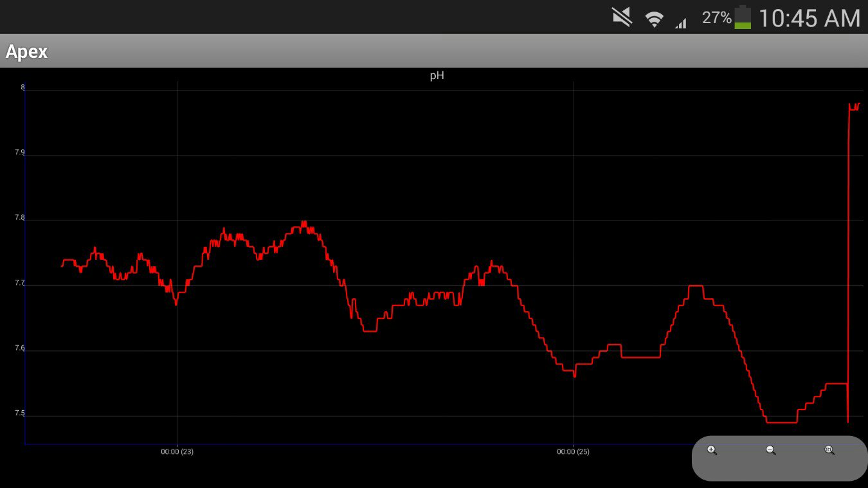Tap the 00:00 (25) time axis label
Image resolution: width=868 pixels, height=488 pixels.
tap(573, 452)
